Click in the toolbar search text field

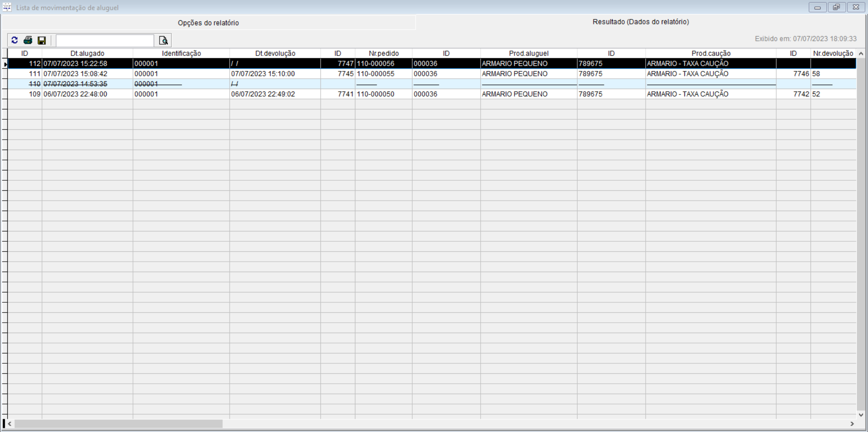tap(105, 41)
